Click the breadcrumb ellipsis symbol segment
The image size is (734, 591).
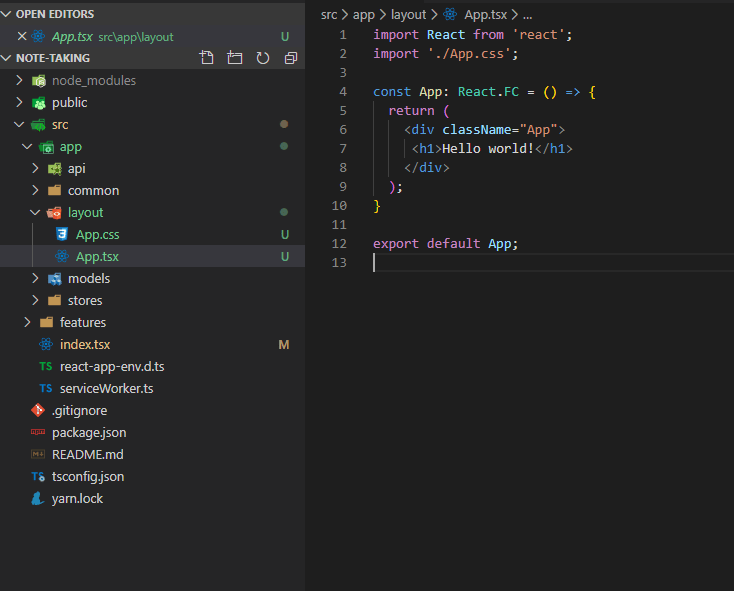point(528,15)
